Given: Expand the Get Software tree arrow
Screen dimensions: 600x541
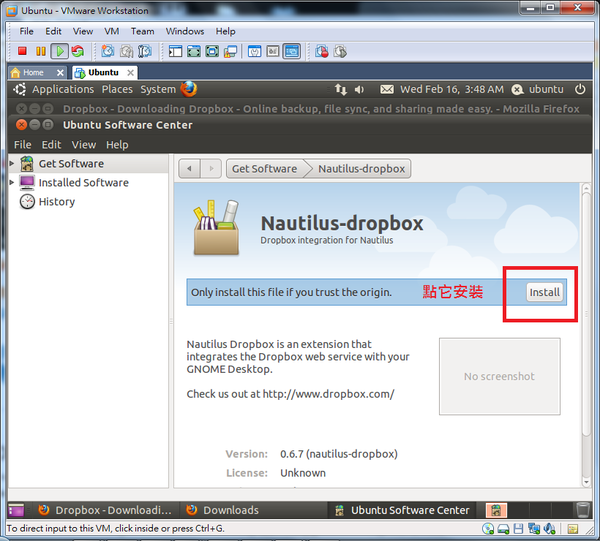Looking at the screenshot, I should [12, 163].
